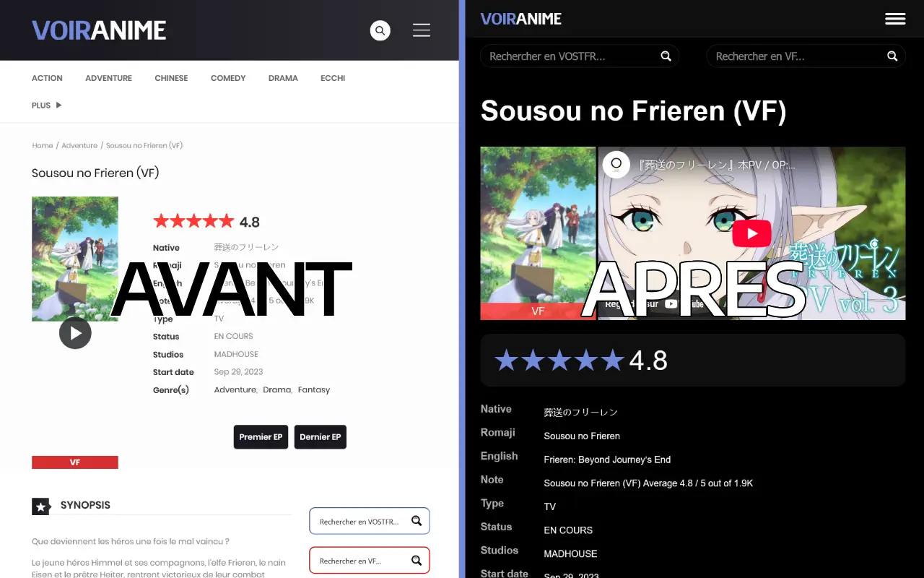
Task: Open the hamburger menu in the left header
Action: pos(422,30)
